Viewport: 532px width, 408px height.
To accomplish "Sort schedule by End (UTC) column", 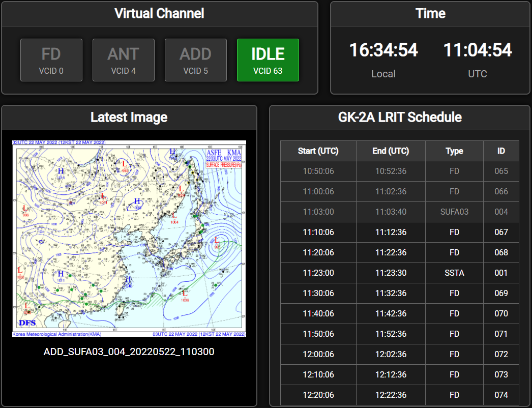I will [x=391, y=151].
